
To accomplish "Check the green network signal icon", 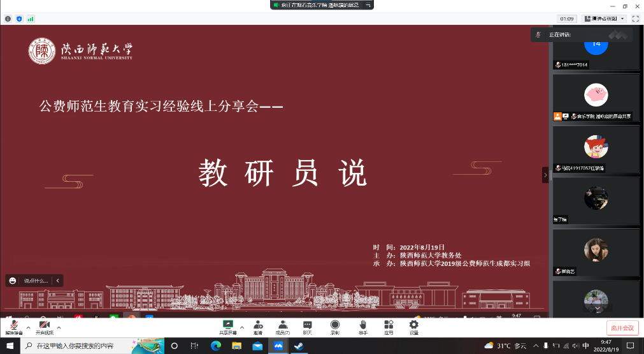I will [x=31, y=18].
